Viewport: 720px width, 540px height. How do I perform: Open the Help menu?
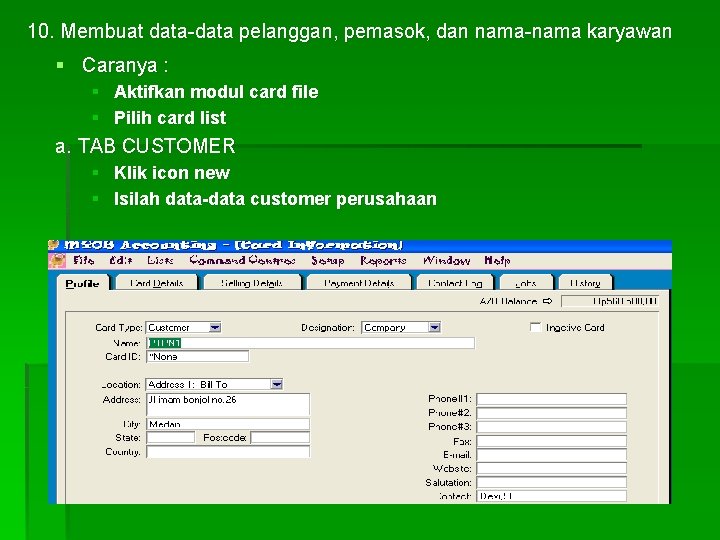497,261
